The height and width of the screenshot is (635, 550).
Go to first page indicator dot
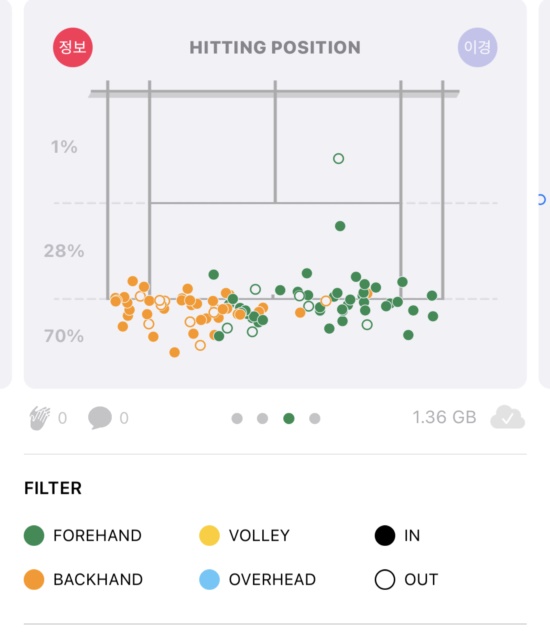pyautogui.click(x=237, y=418)
